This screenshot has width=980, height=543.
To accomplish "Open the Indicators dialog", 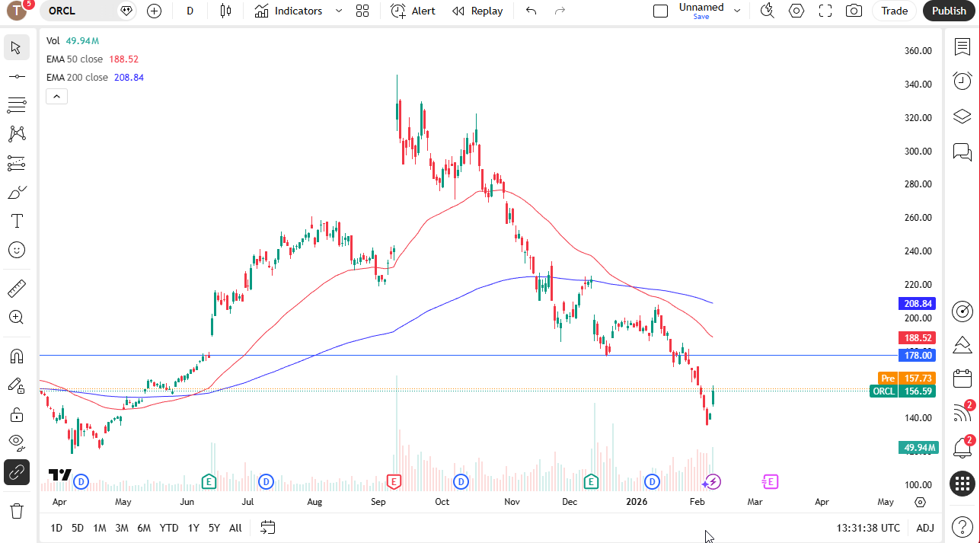I will click(289, 11).
